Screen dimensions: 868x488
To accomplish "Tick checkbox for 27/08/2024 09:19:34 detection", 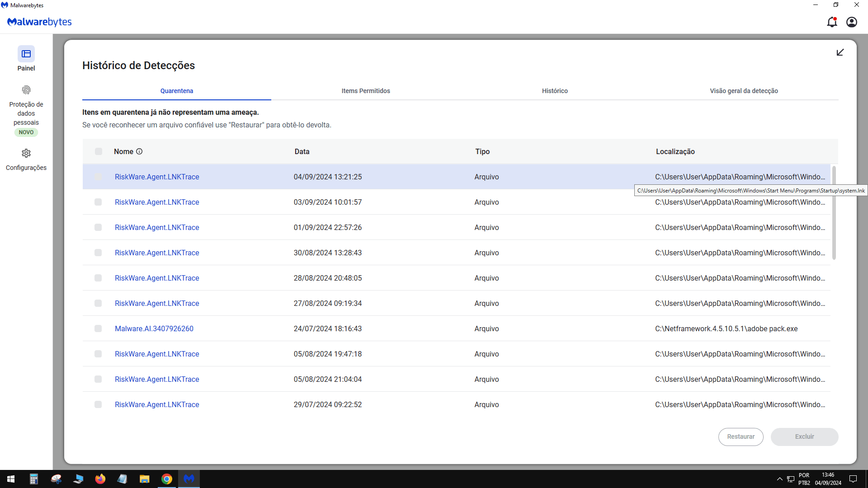I will pyautogui.click(x=98, y=303).
